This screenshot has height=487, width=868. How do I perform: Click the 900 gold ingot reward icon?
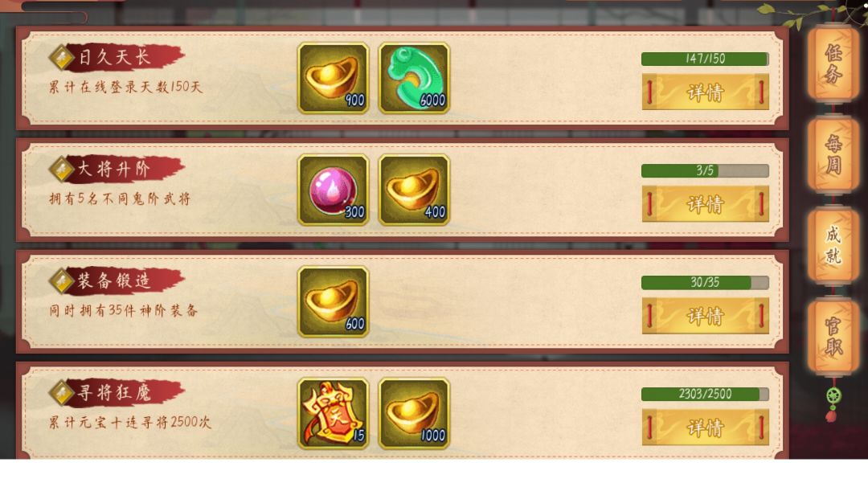(334, 78)
